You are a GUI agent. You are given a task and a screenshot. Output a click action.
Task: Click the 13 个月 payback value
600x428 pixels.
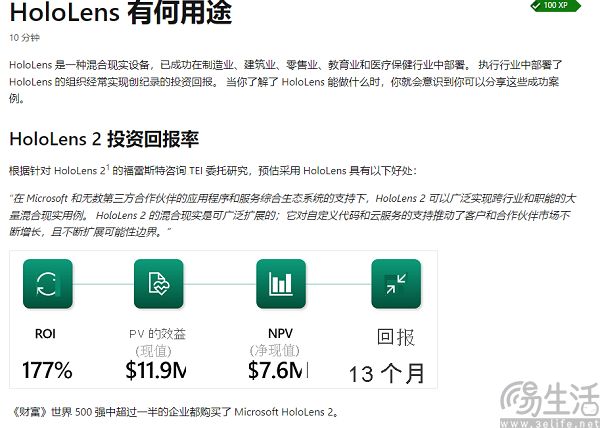click(386, 374)
